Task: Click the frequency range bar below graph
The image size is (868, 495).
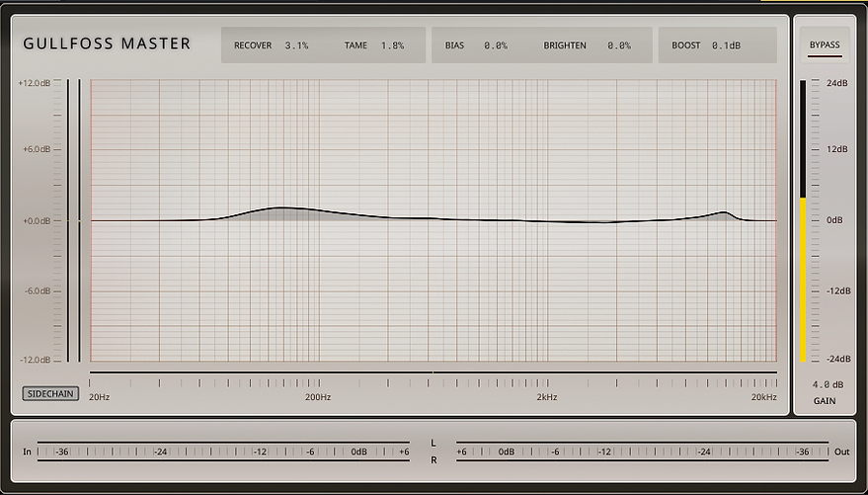Action: (x=433, y=372)
